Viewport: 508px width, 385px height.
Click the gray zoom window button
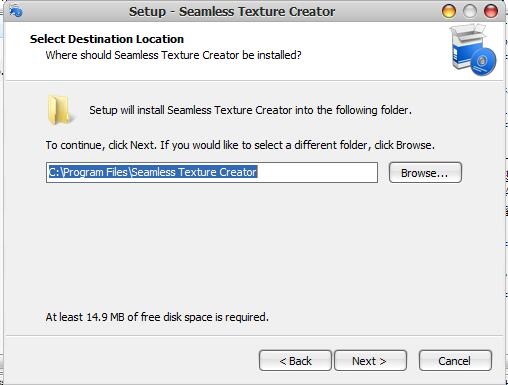coord(470,11)
